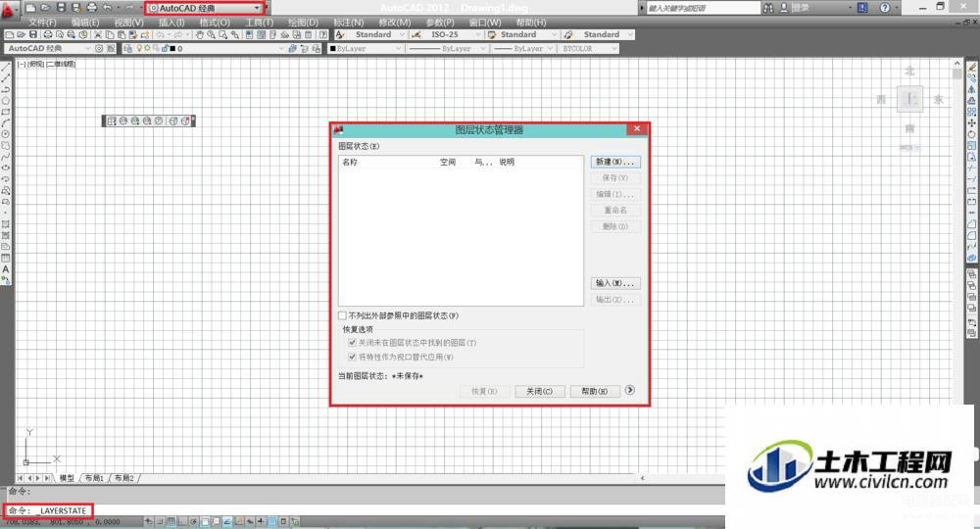The width and height of the screenshot is (980, 529).
Task: Open the ByLayer color dropdown
Action: [x=367, y=48]
